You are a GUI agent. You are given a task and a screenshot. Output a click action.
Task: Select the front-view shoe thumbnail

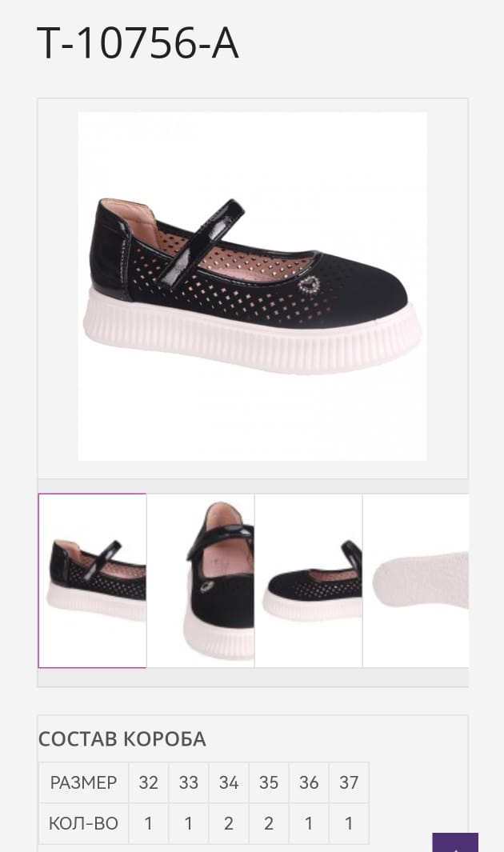coord(201,580)
